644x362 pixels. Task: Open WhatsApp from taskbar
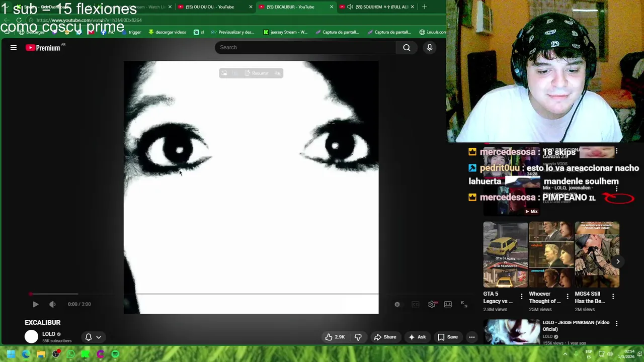71,354
